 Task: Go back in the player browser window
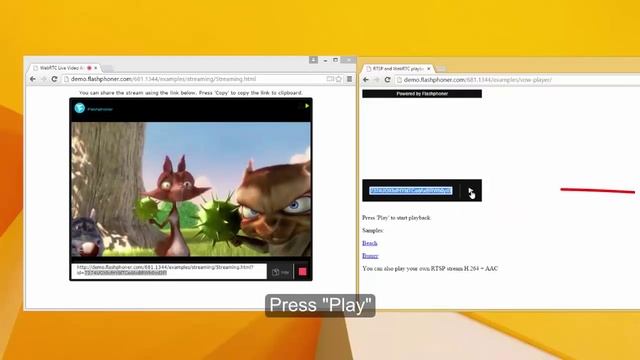(x=366, y=80)
